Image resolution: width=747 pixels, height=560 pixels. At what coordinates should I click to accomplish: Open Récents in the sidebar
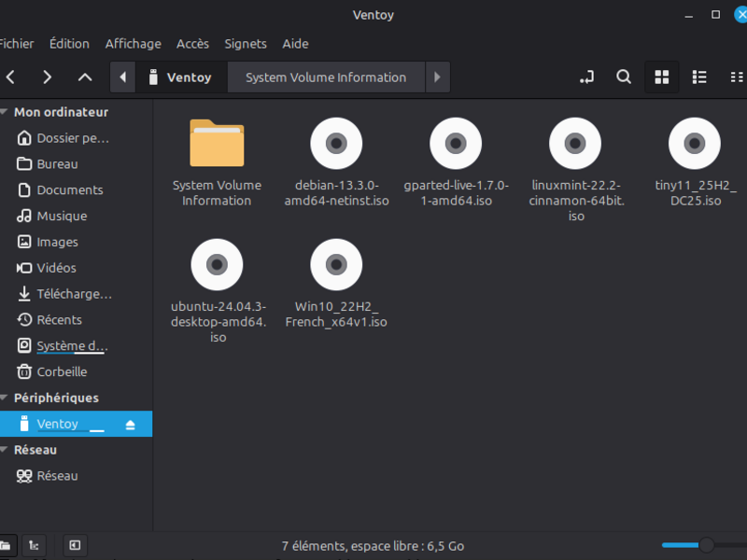(x=77, y=320)
